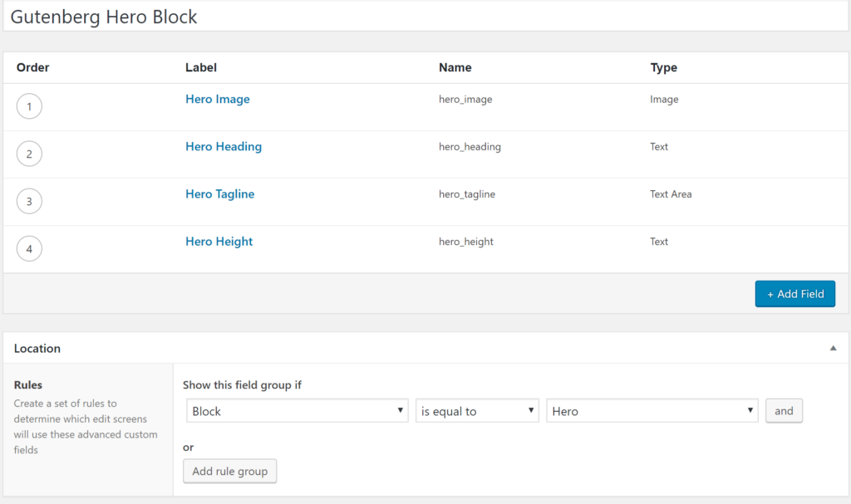The height and width of the screenshot is (504, 851).
Task: Click 'Show this field group if' text
Action: [x=242, y=385]
